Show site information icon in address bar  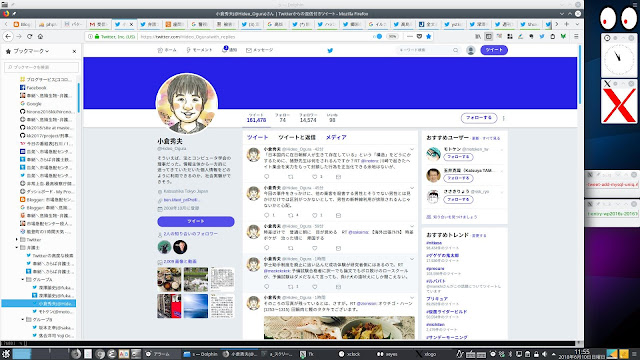click(91, 36)
